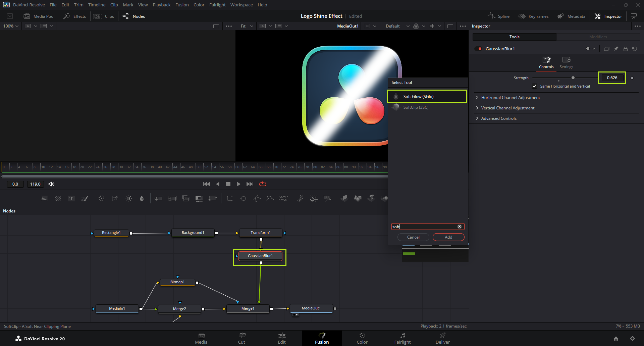Lock the GaussianBlur1 tool with padlock icon
This screenshot has height=346, width=644.
pyautogui.click(x=625, y=49)
